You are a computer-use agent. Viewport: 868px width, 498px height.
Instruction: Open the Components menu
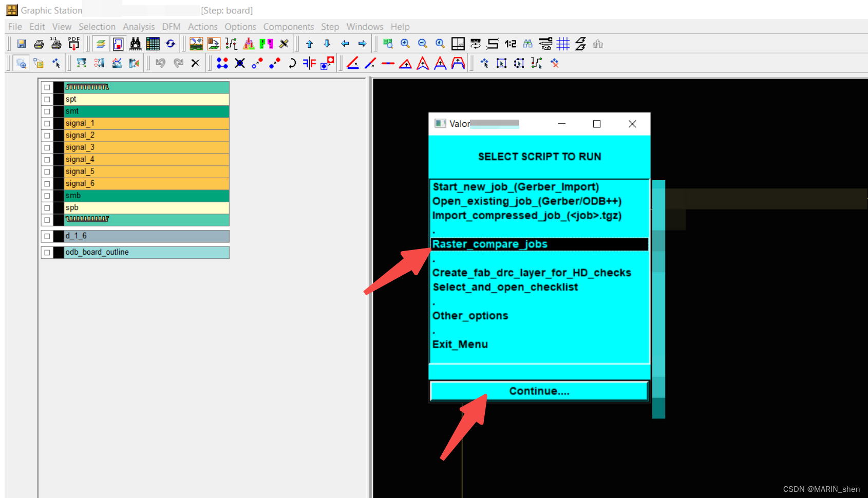(289, 27)
